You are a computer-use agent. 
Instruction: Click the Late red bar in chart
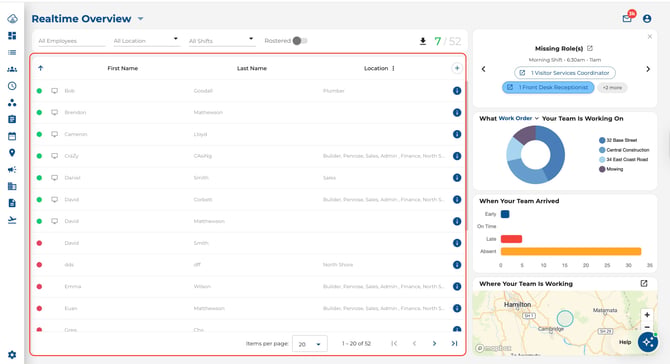pos(511,239)
